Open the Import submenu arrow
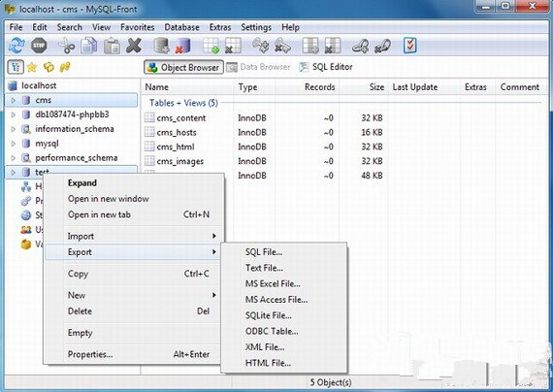 (x=214, y=236)
